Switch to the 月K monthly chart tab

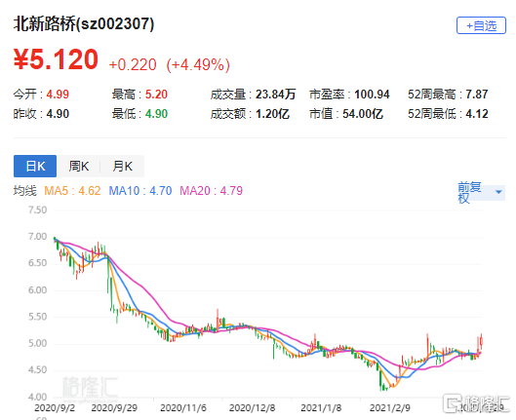pos(123,167)
